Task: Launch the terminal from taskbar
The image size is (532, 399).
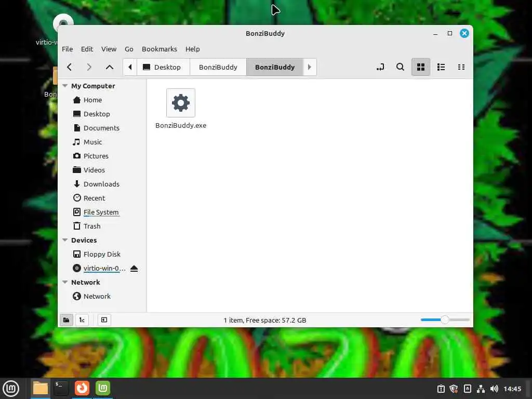Action: point(61,388)
